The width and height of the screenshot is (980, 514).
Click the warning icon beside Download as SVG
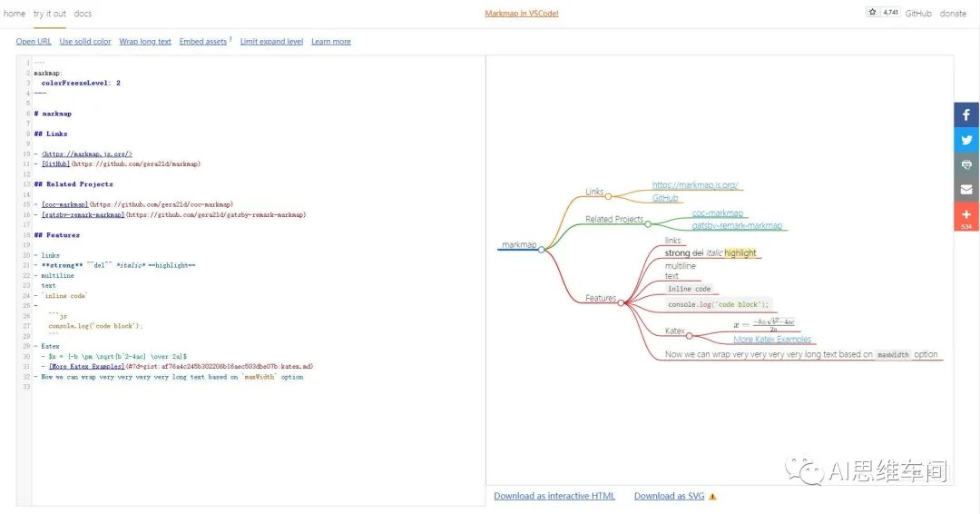click(712, 497)
